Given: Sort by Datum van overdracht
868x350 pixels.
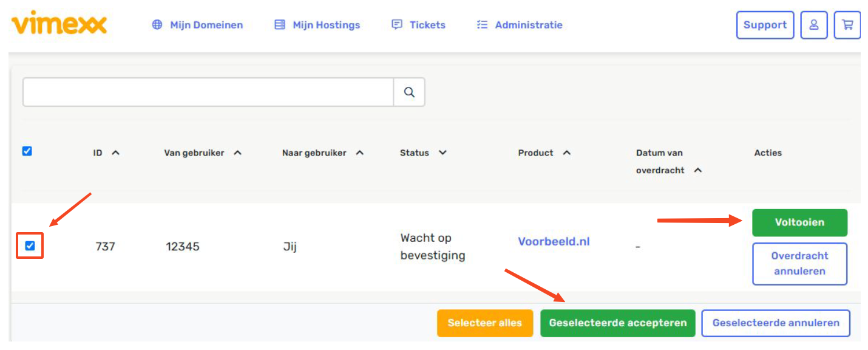Looking at the screenshot, I should coord(697,171).
